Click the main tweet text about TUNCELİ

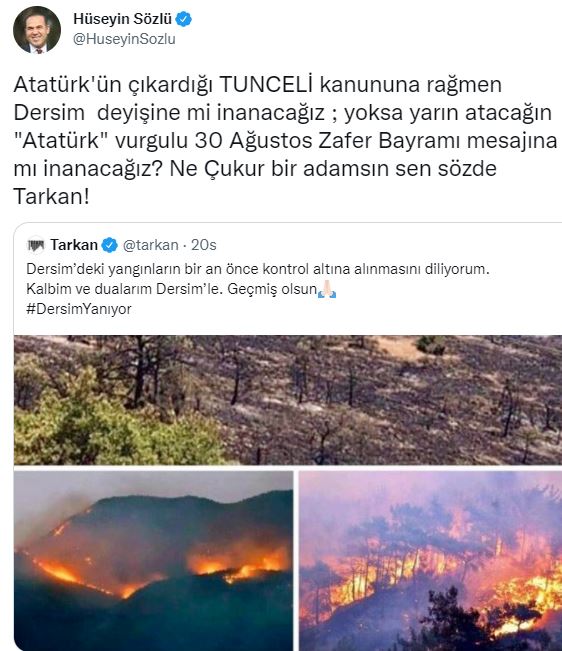[285, 140]
